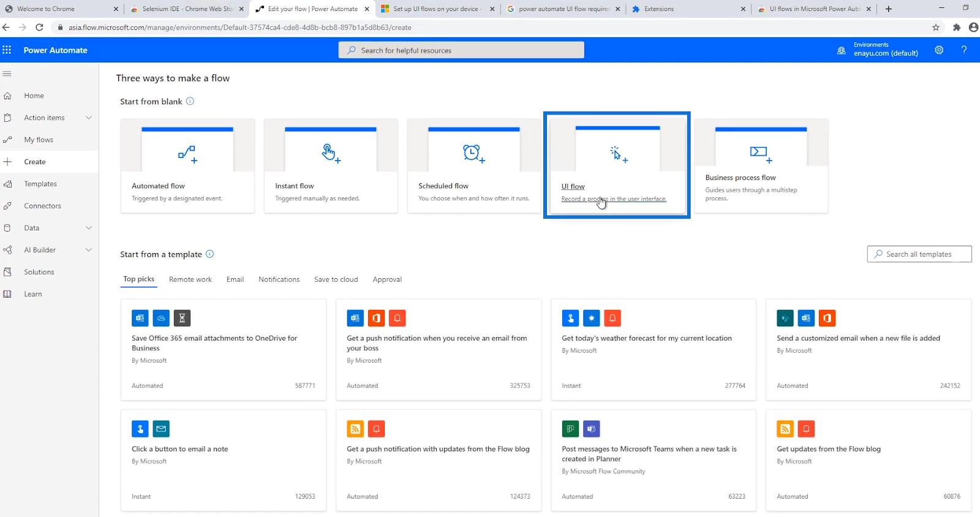Click the Automated flow card icon
The height and width of the screenshot is (517, 980).
(x=187, y=153)
